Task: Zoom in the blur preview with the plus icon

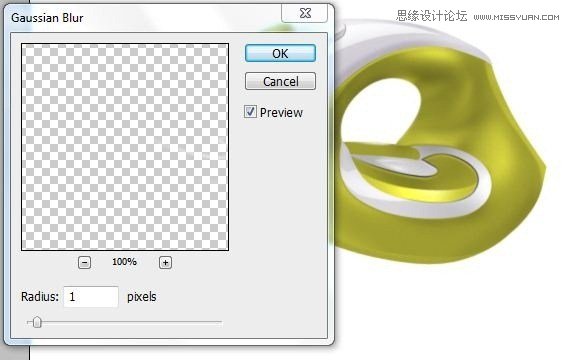Action: [165, 262]
